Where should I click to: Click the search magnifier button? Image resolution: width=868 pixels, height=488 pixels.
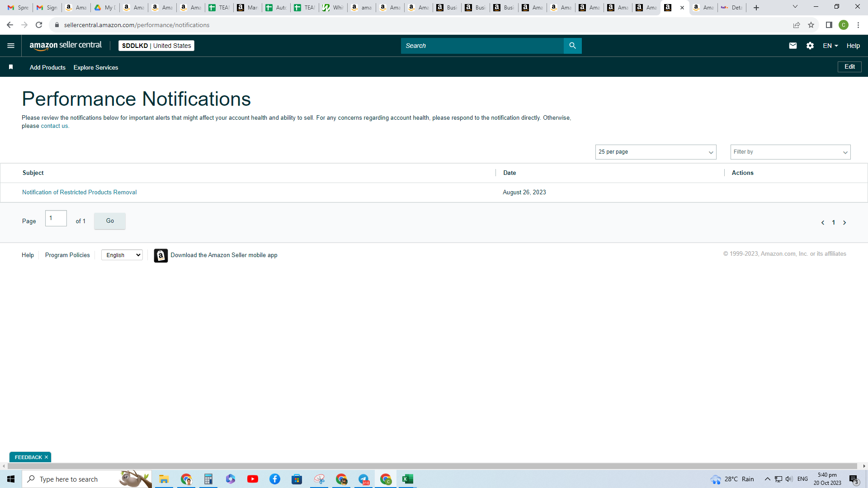coord(572,46)
